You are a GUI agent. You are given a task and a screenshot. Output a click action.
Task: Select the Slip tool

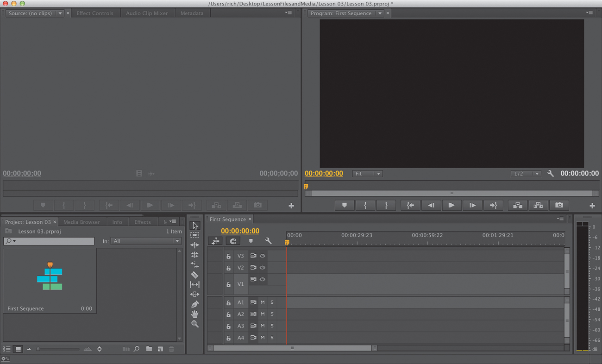[195, 284]
